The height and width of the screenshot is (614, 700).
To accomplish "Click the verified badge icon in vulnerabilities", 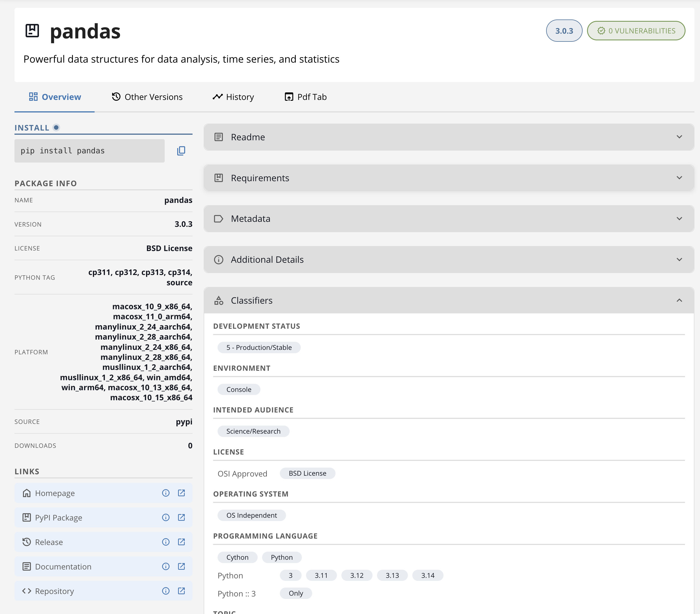I will [x=601, y=31].
